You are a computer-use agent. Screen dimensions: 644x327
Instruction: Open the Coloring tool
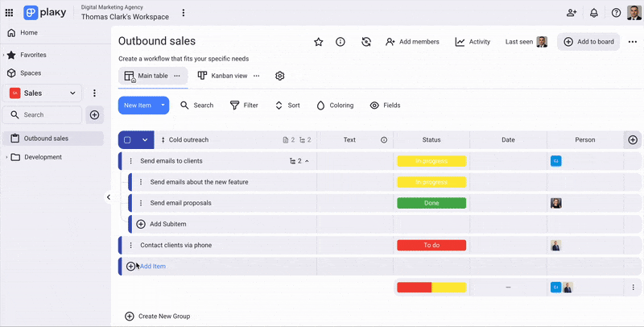pyautogui.click(x=335, y=106)
